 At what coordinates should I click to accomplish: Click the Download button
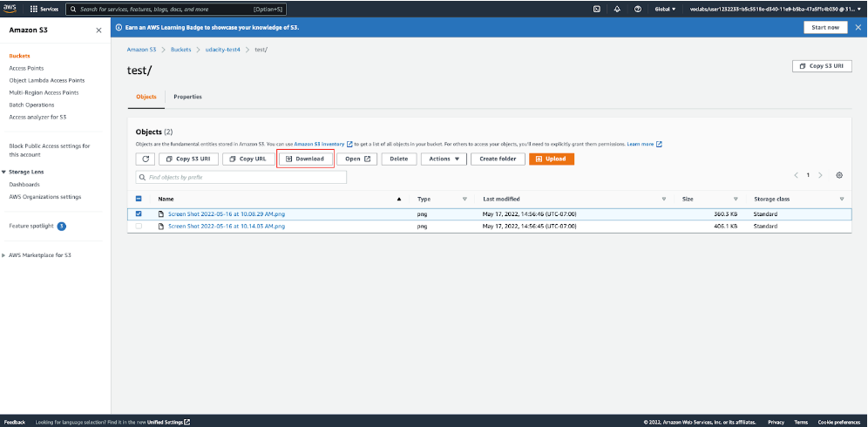click(305, 159)
